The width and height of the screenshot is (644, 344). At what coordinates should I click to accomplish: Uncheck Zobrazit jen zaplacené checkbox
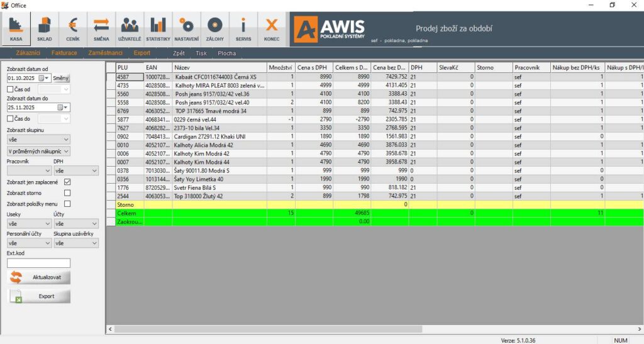67,182
